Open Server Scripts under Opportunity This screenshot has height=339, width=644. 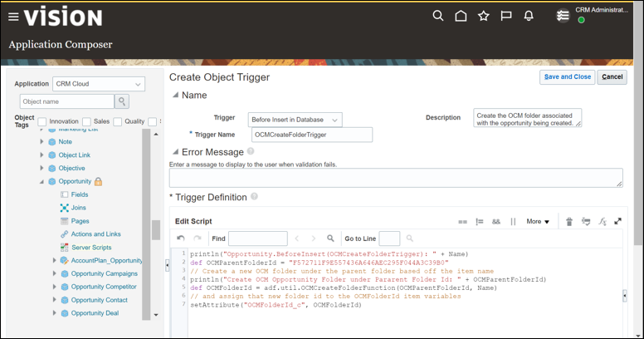[x=91, y=248]
